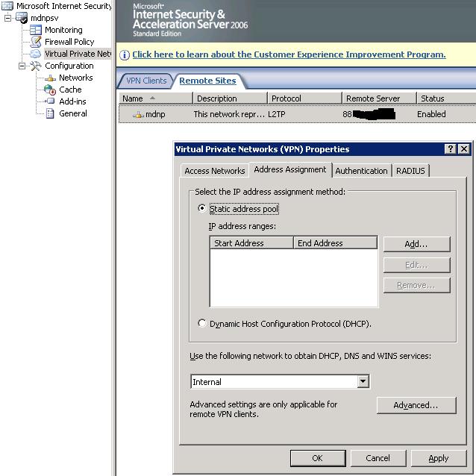
Task: Click the Apply button
Action: 439,458
